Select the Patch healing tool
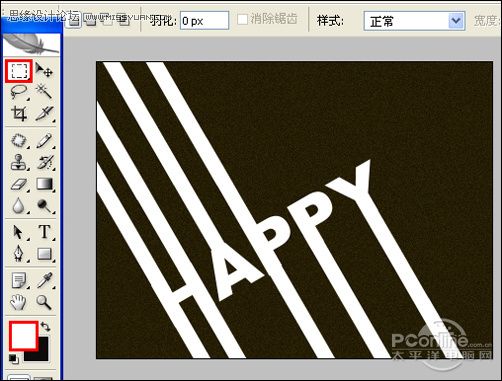The width and height of the screenshot is (502, 381). tap(19, 140)
